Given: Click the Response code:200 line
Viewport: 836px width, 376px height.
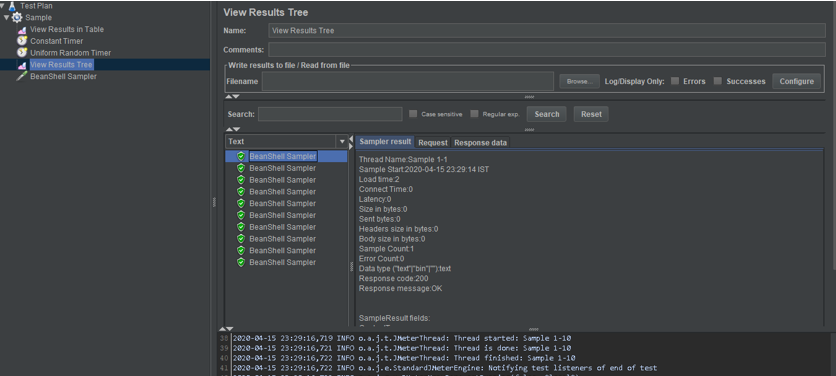Looking at the screenshot, I should pos(393,278).
